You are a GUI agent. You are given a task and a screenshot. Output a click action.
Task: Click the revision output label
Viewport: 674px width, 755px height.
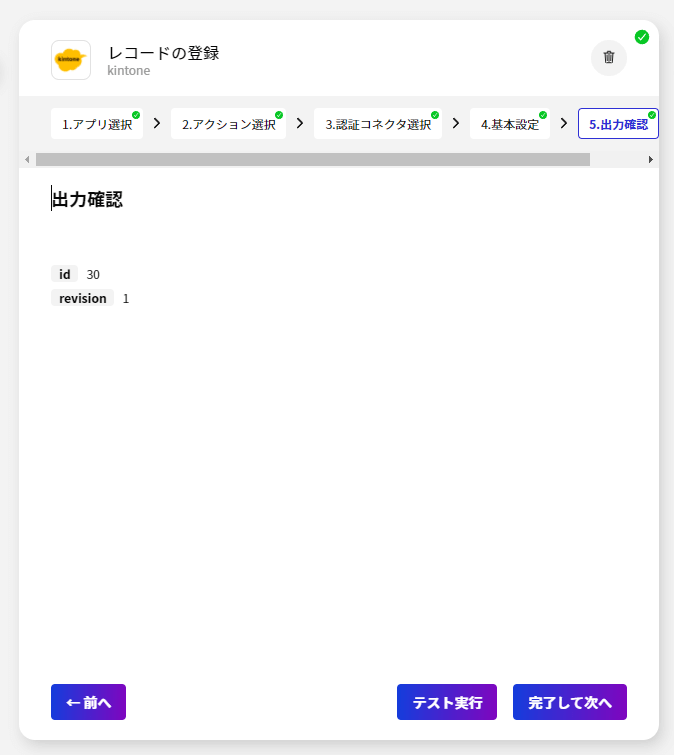pos(82,298)
